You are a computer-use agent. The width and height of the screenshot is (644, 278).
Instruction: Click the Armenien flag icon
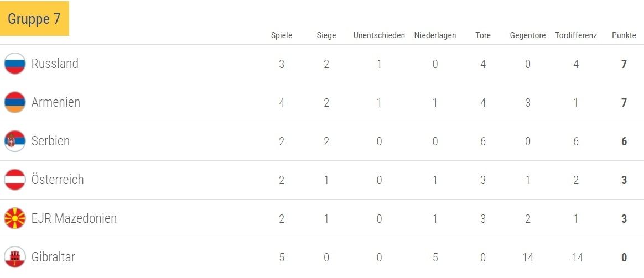pos(15,102)
